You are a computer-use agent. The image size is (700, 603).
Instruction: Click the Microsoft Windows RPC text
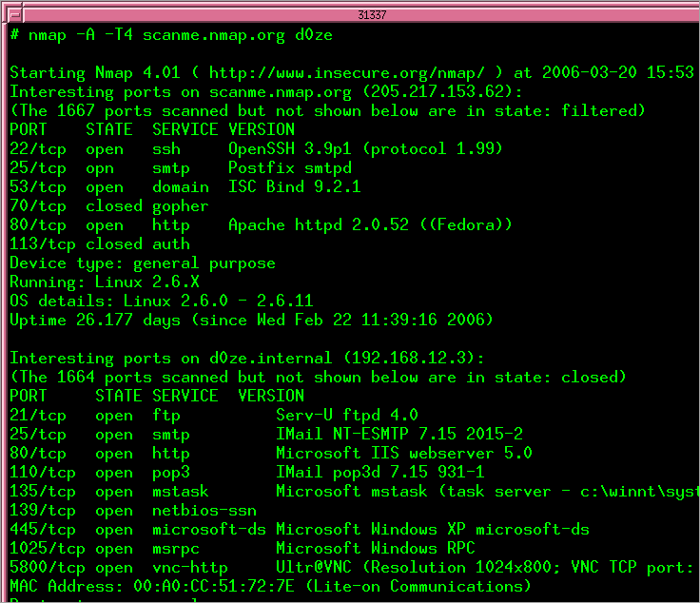[376, 548]
